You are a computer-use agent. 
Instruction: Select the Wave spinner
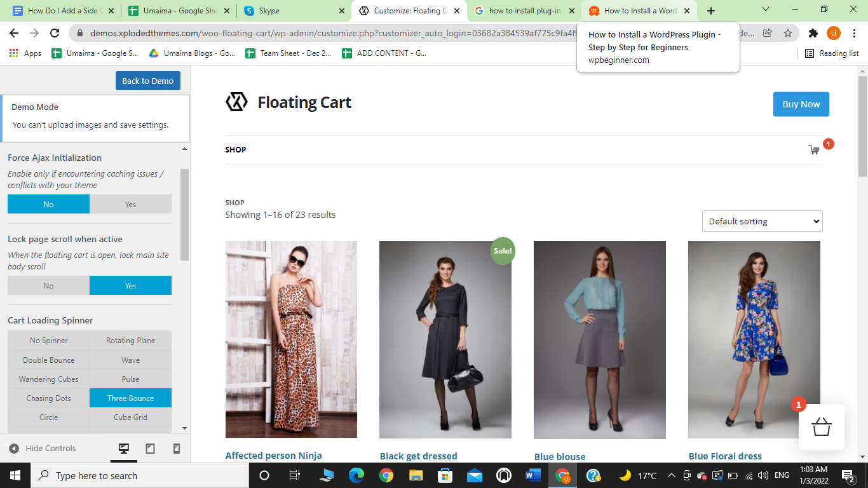click(130, 360)
